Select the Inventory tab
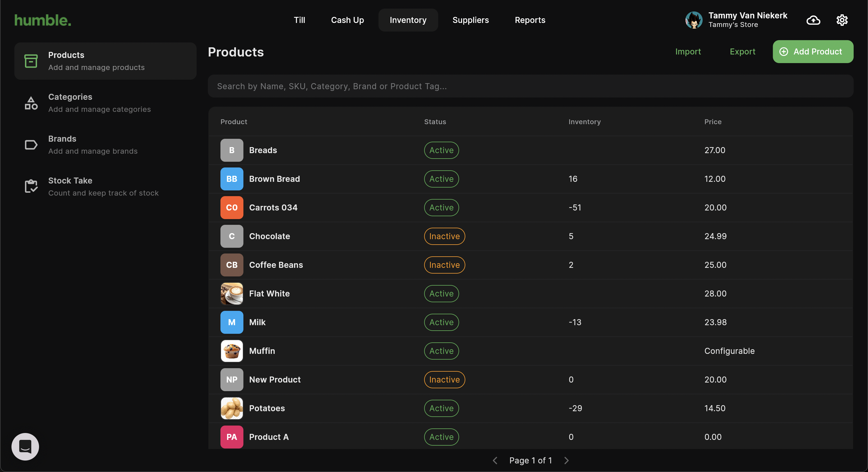Image resolution: width=868 pixels, height=472 pixels. (x=408, y=20)
